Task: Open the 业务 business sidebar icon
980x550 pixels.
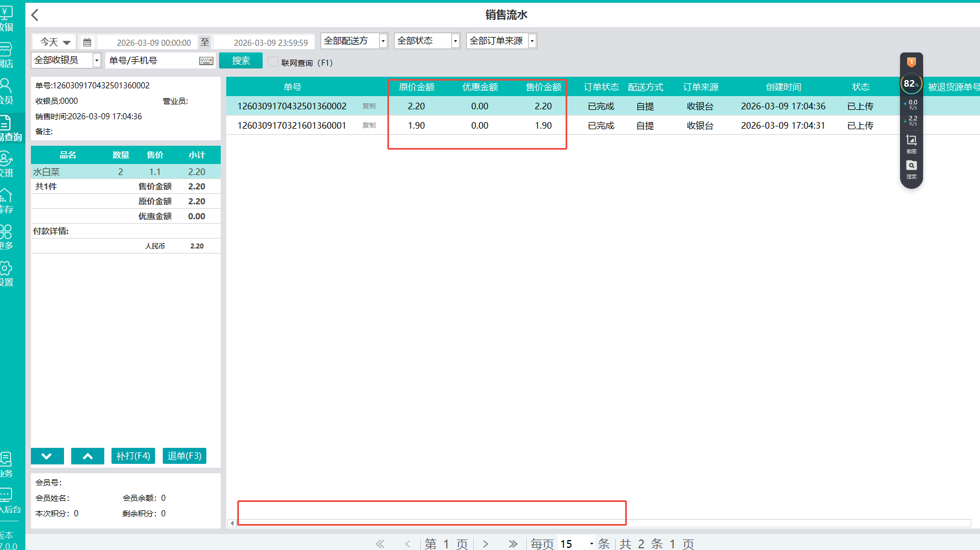Action: click(x=7, y=465)
